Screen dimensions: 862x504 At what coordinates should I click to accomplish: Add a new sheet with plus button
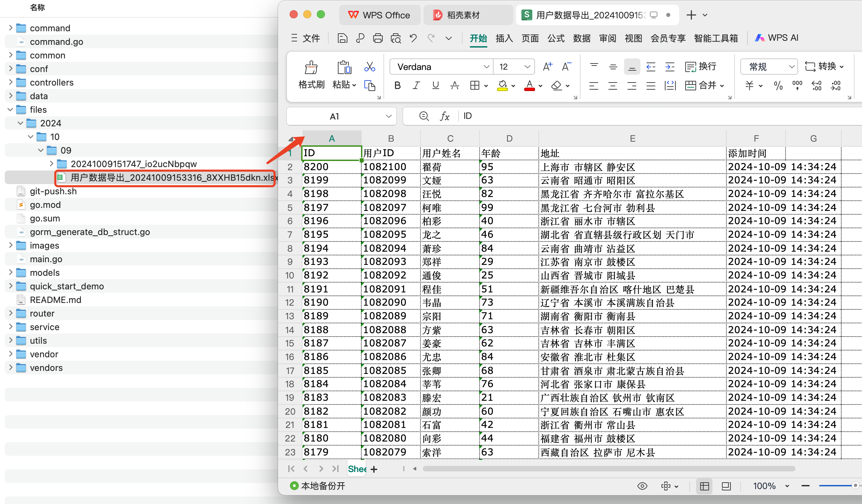374,469
